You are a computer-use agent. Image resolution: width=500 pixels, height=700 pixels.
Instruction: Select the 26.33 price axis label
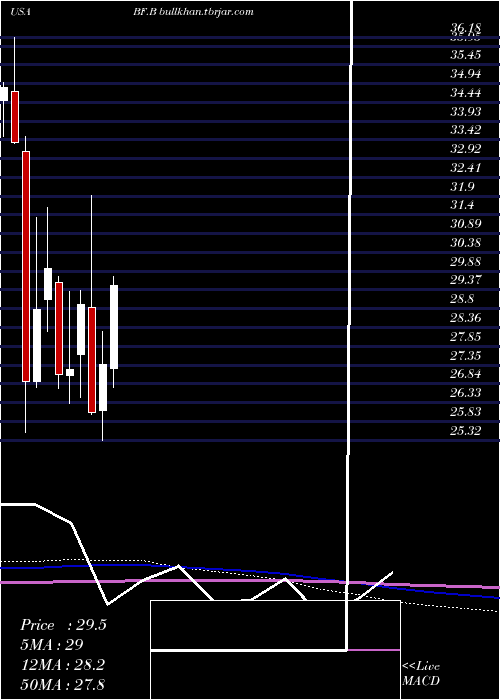(x=466, y=393)
